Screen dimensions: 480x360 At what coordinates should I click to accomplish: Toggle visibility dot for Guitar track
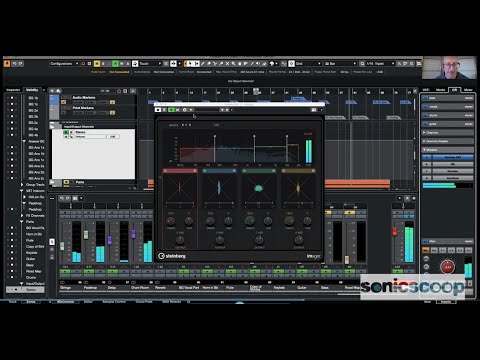coord(12,259)
